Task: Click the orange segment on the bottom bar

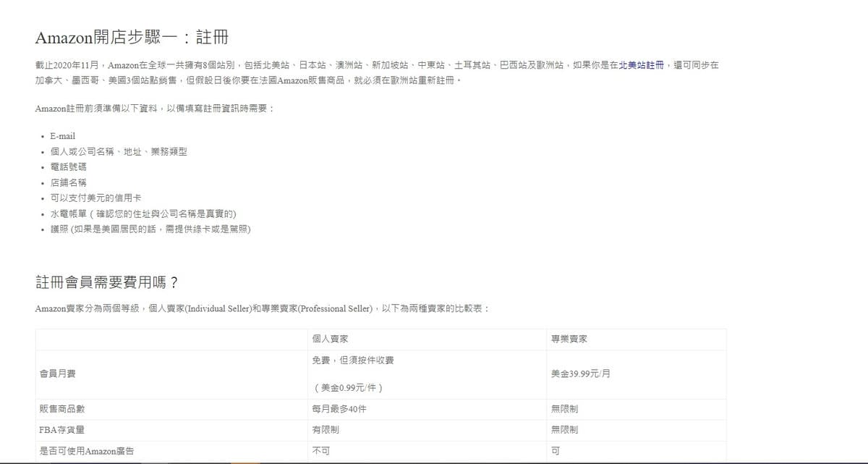Action: point(244,462)
